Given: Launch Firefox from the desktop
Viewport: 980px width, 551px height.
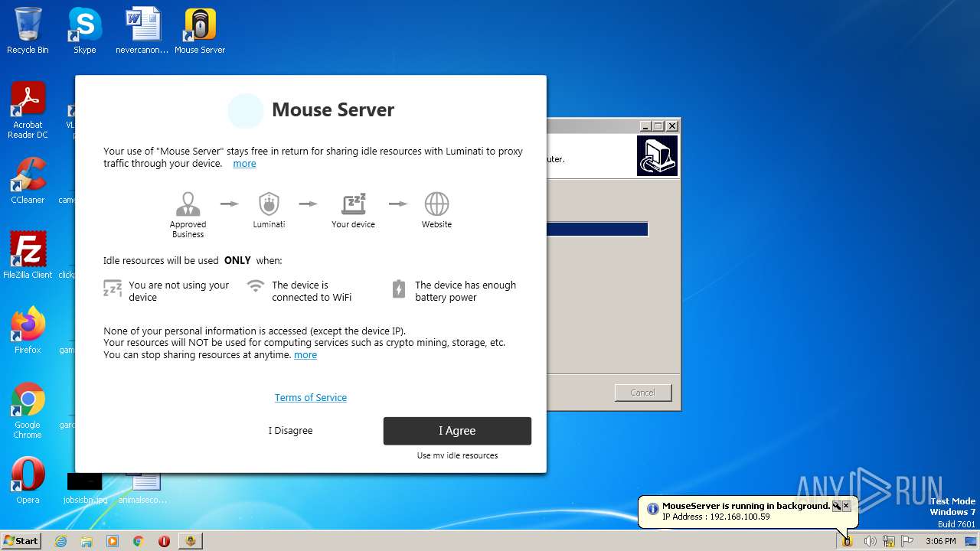Looking at the screenshot, I should (x=28, y=330).
